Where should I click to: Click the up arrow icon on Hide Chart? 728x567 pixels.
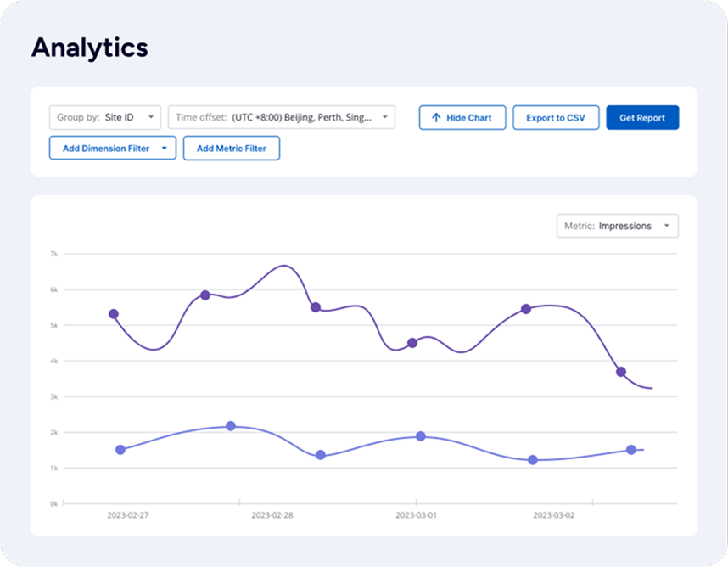coord(436,118)
